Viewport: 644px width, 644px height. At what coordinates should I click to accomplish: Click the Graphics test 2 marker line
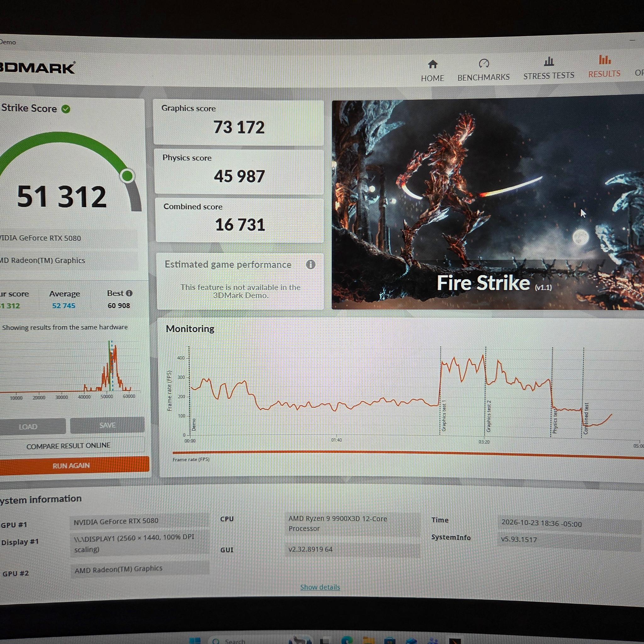(x=486, y=391)
